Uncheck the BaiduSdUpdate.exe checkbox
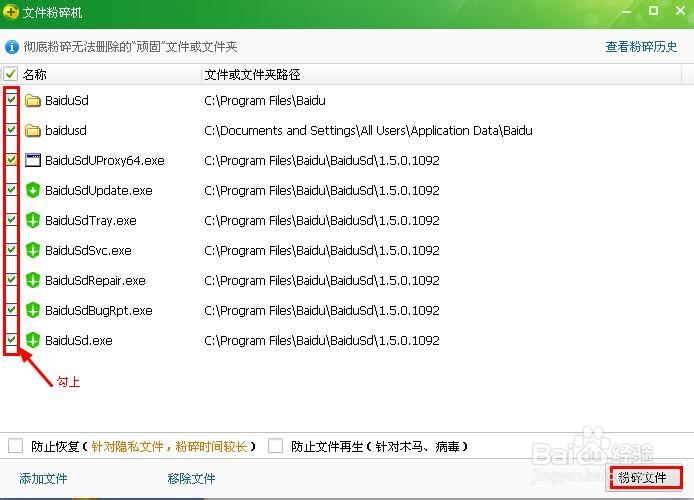 click(x=12, y=189)
